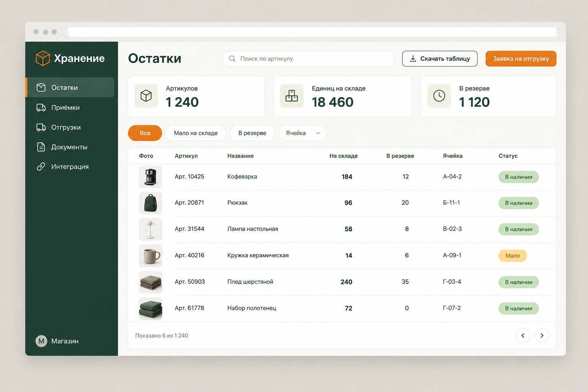Go to the next table page
The height and width of the screenshot is (392, 588).
[542, 336]
